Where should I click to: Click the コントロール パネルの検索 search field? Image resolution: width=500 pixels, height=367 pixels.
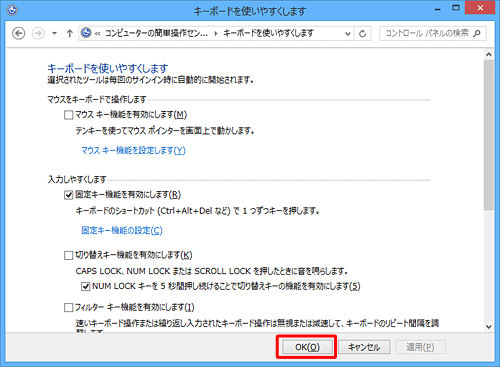tap(433, 33)
